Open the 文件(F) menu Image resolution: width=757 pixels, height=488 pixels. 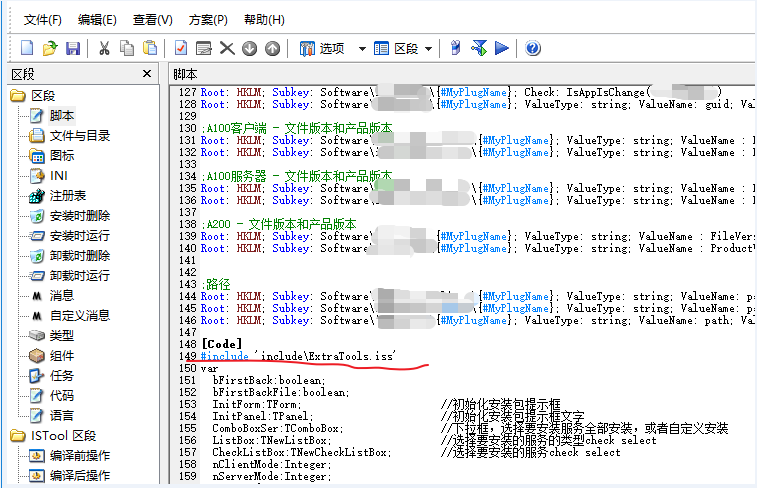pos(42,20)
